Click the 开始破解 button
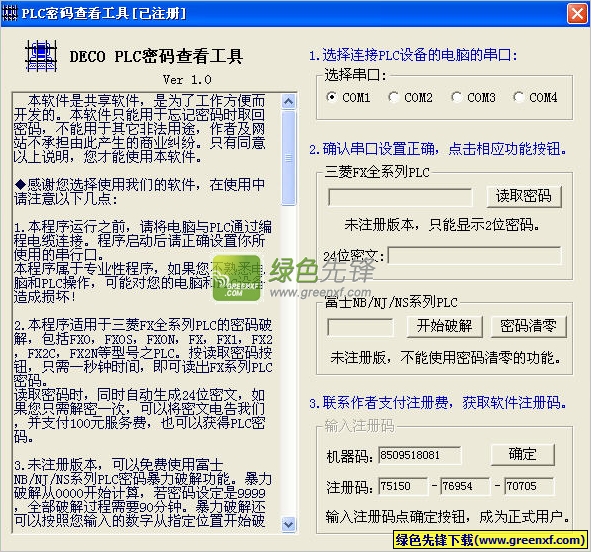Viewport: 591px width, 552px height. point(444,326)
